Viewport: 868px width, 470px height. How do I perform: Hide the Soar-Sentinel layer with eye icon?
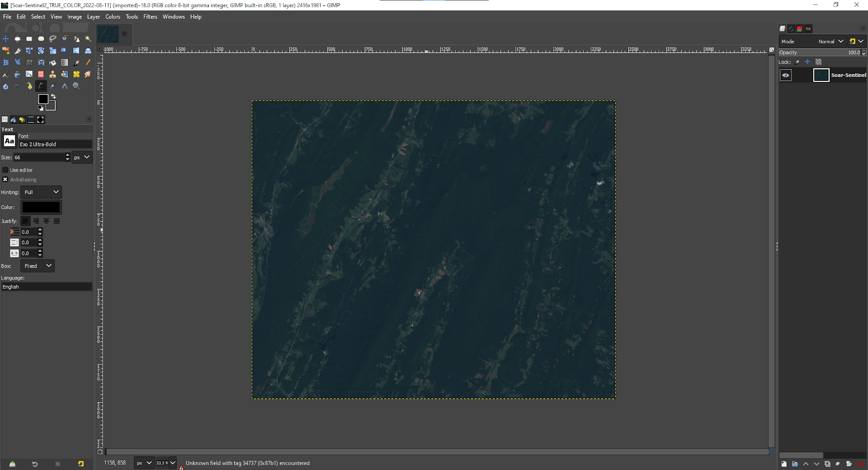[786, 75]
